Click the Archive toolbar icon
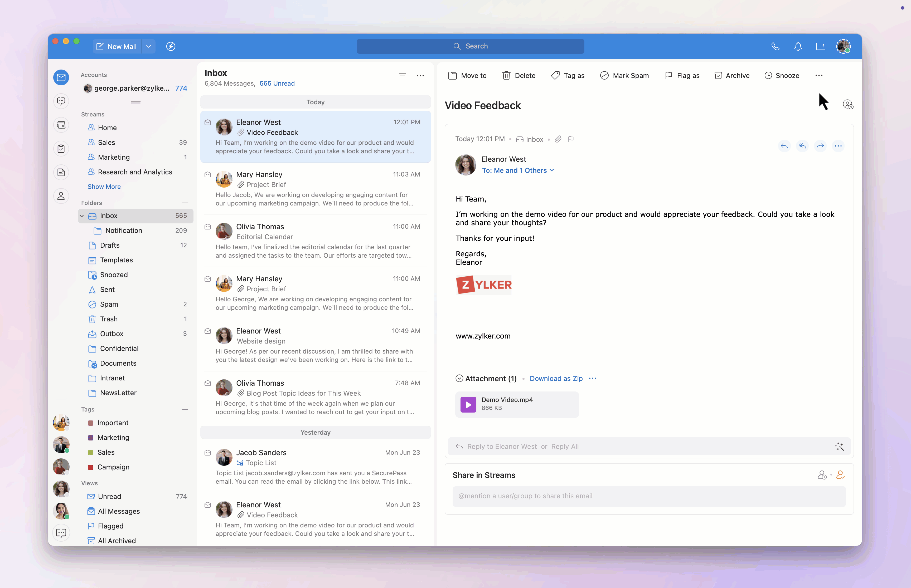 [718, 75]
